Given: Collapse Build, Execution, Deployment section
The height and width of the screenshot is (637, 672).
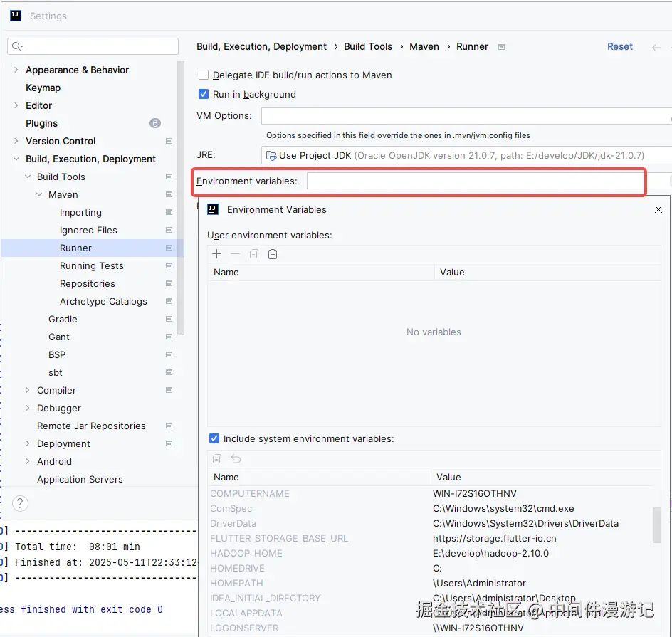Looking at the screenshot, I should (x=16, y=159).
